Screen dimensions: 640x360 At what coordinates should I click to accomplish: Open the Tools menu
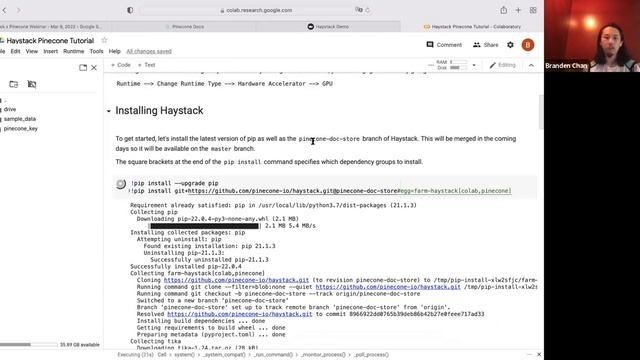coord(96,51)
